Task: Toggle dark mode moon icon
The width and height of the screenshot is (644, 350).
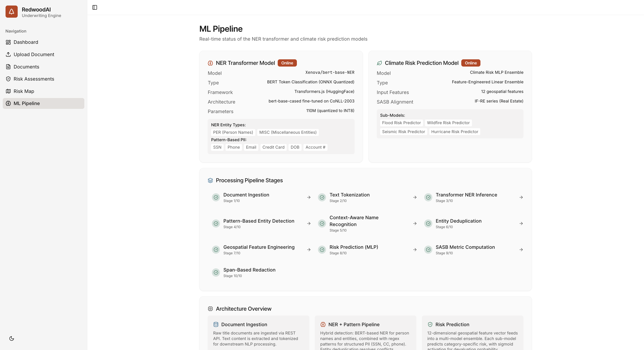Action: click(11, 339)
